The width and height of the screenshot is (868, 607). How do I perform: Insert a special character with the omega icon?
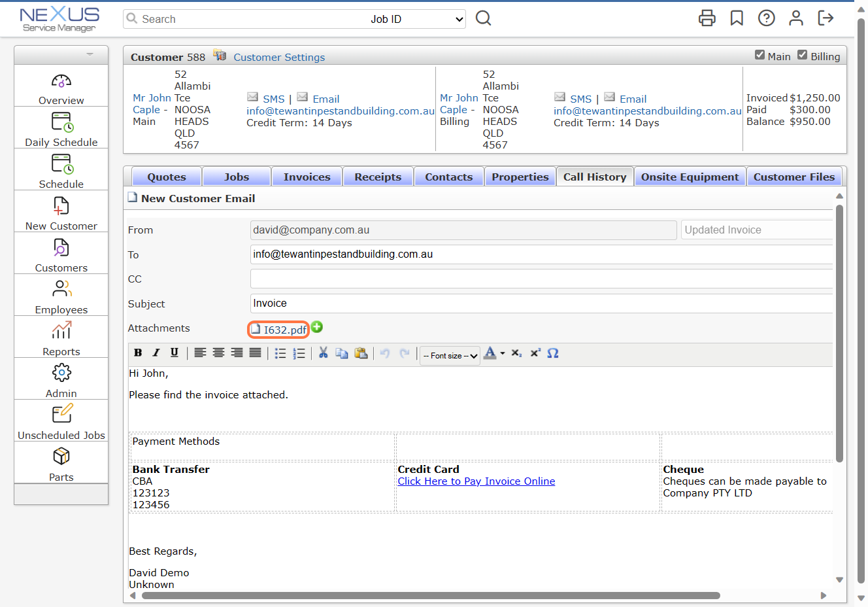[x=553, y=353]
